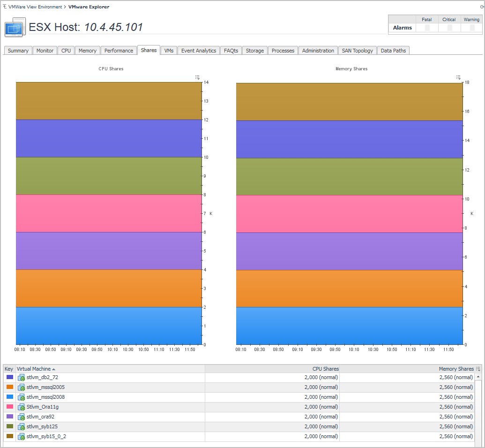This screenshot has height=448, width=485.
Task: Click the table customizer icon near Memory Shares header
Action: (x=478, y=369)
